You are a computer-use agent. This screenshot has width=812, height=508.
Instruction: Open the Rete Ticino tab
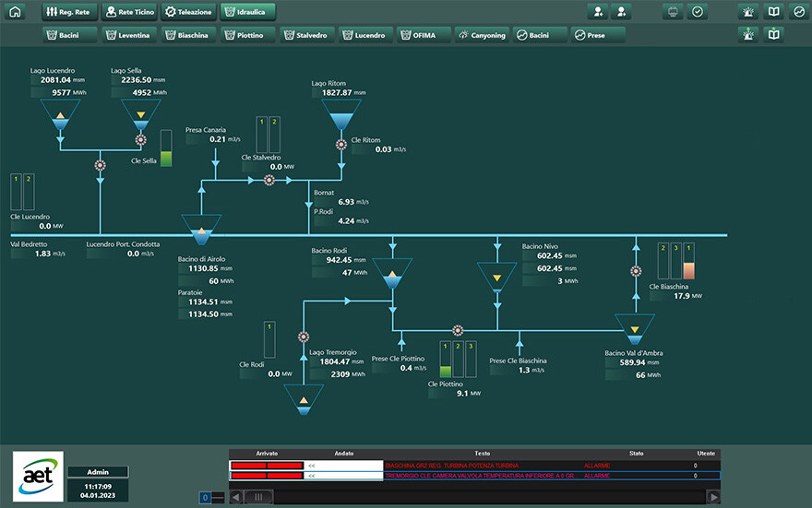[129, 12]
